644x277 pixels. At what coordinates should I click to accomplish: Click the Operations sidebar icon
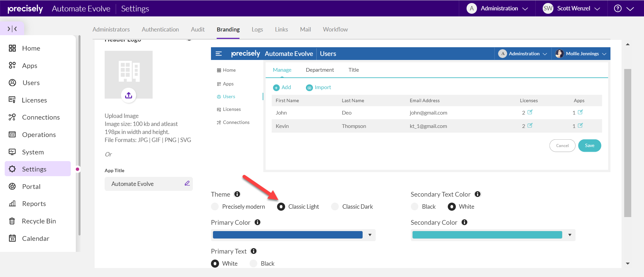pos(12,135)
